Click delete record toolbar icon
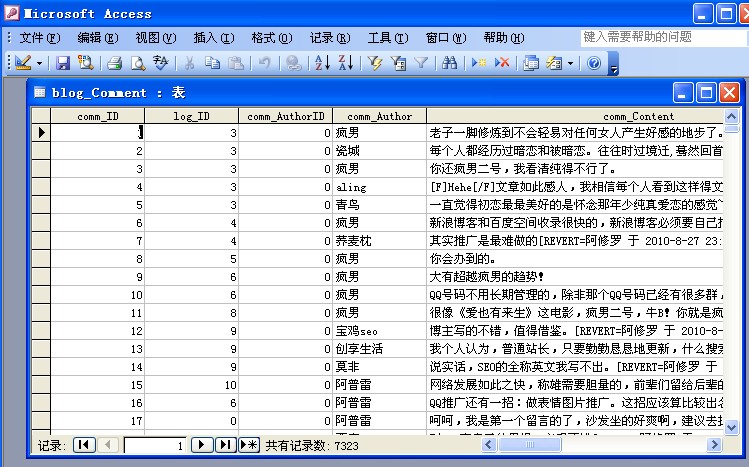The height and width of the screenshot is (467, 749). [502, 63]
